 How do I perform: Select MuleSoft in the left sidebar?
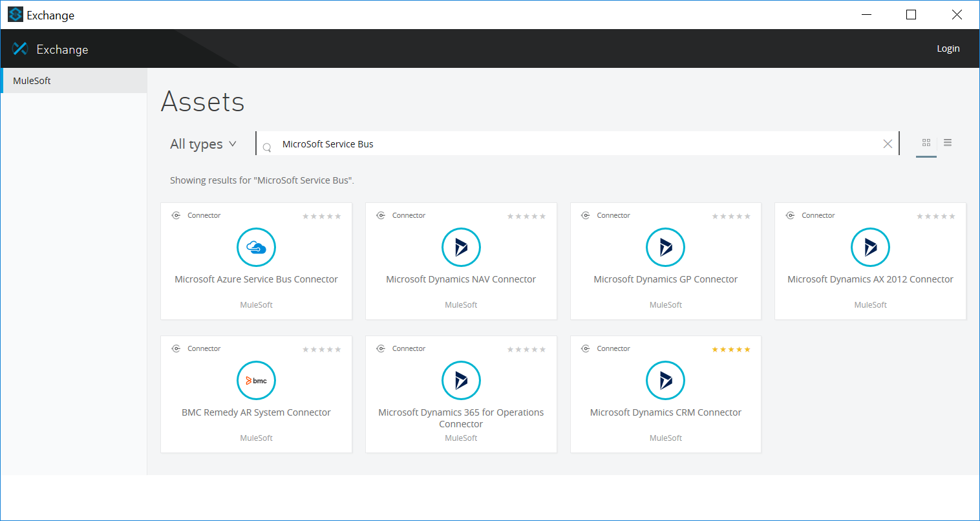[x=75, y=81]
